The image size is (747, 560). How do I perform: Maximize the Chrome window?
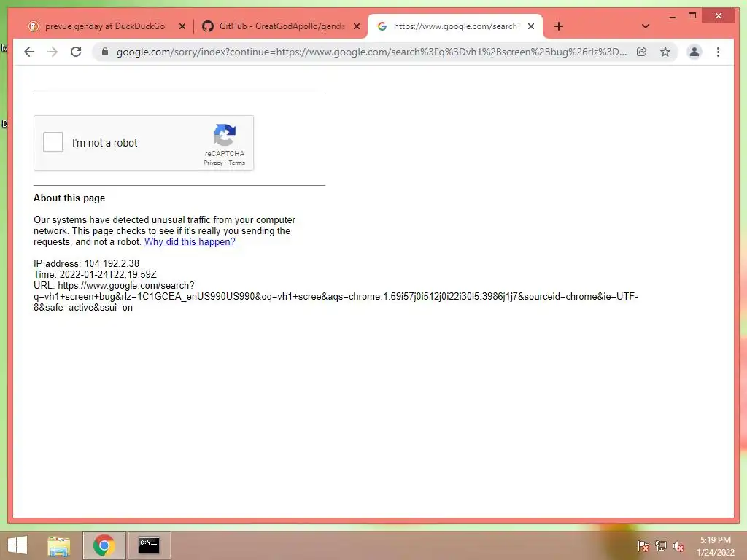click(692, 16)
